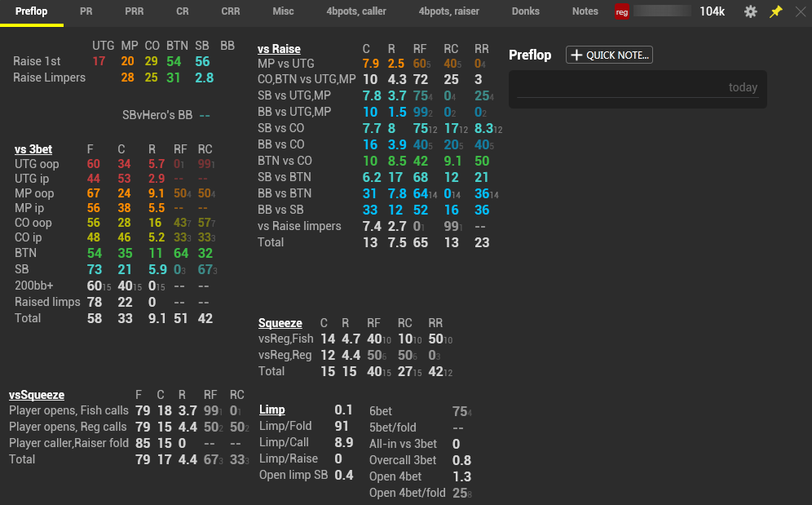Viewport: 812px width, 505px height.
Task: Toggle the yellow pin icon
Action: pos(776,11)
